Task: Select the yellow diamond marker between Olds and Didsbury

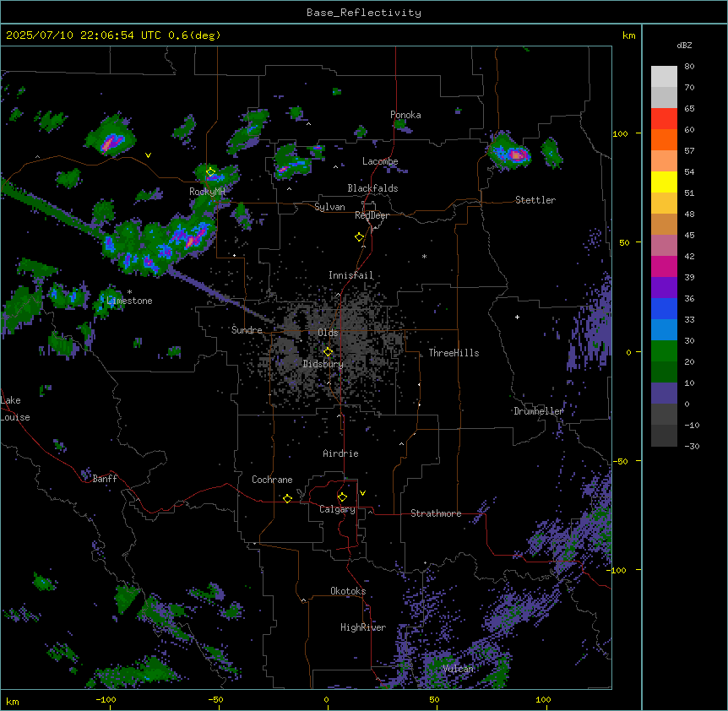Action: click(328, 352)
